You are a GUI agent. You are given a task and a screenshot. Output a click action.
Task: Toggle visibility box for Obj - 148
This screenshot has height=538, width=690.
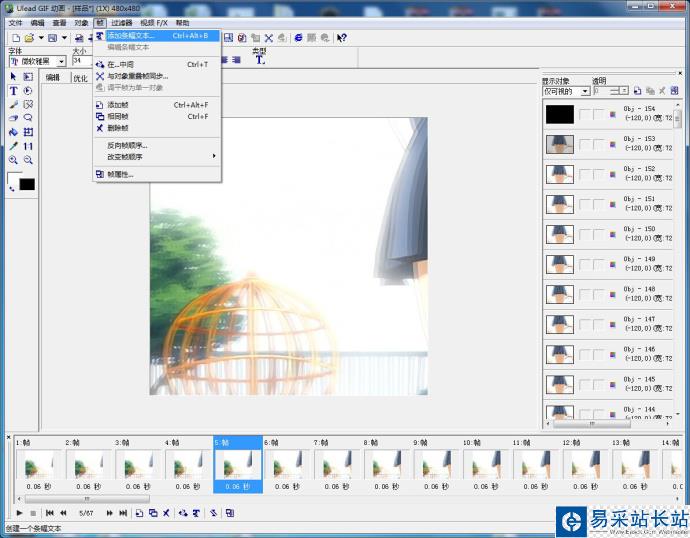[585, 295]
